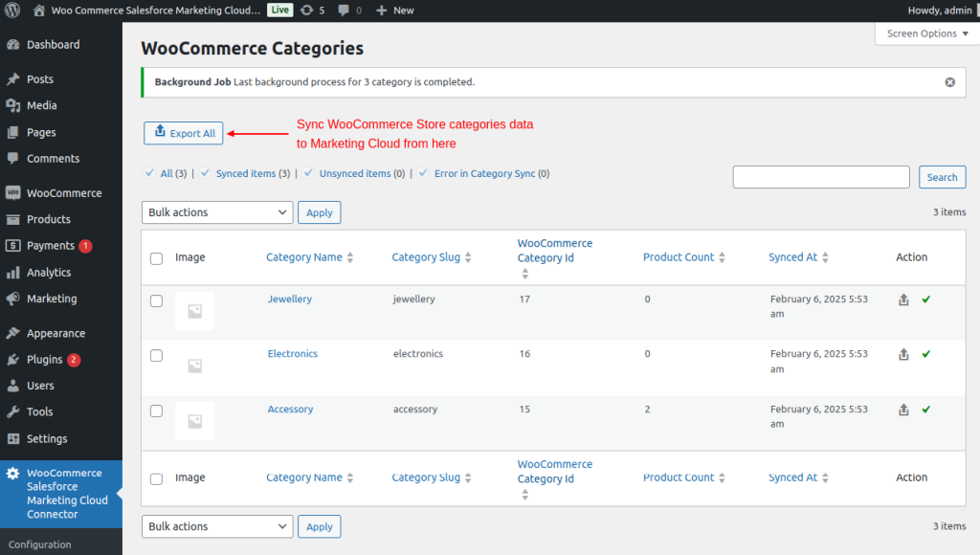This screenshot has height=555, width=980.
Task: Tick the checkbox for Jewellery category
Action: pyautogui.click(x=156, y=300)
